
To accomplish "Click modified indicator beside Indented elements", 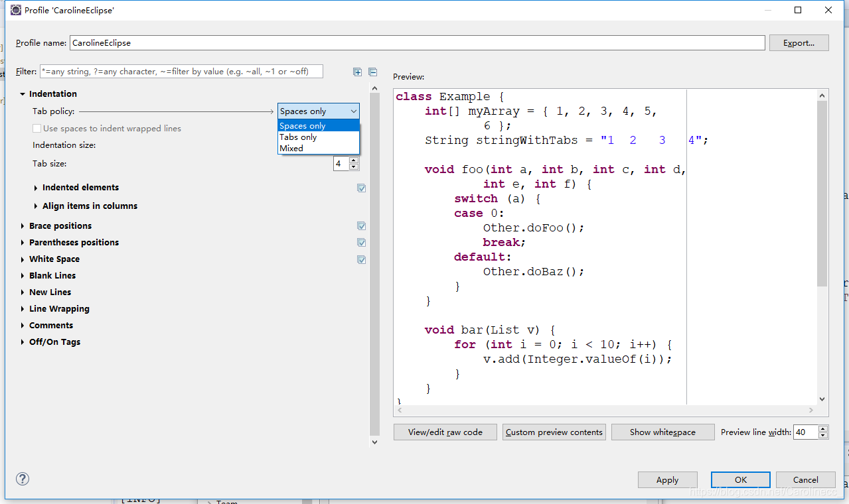I will coord(361,188).
